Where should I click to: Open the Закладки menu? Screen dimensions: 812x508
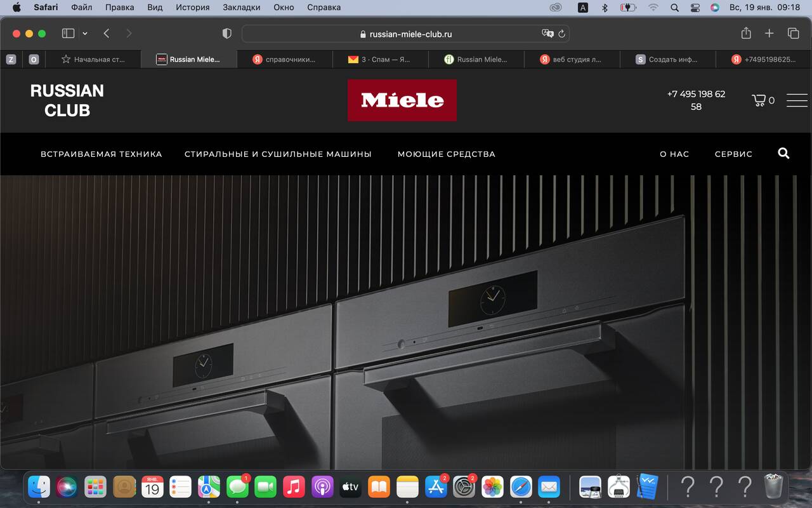[241, 8]
